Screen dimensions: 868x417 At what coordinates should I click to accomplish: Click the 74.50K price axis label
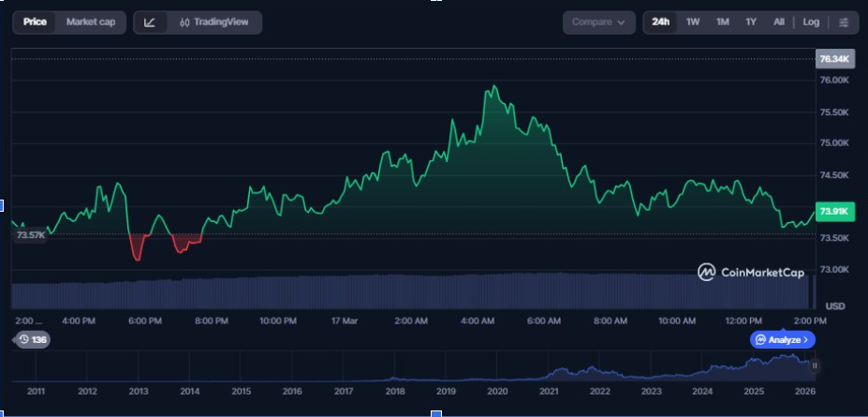coord(833,175)
